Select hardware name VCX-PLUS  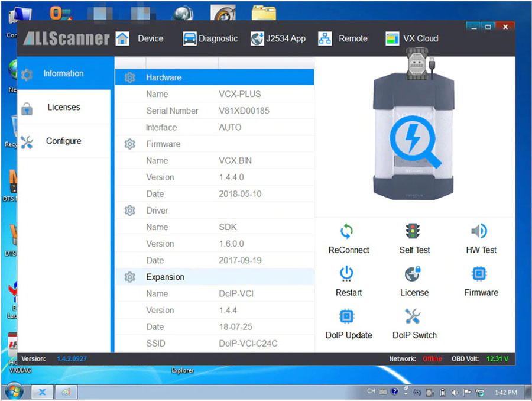click(239, 94)
